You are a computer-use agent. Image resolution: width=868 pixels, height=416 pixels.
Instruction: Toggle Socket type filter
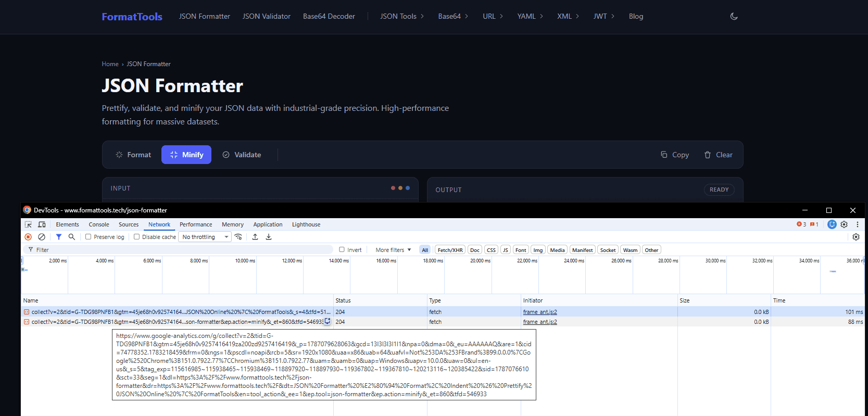click(x=608, y=250)
